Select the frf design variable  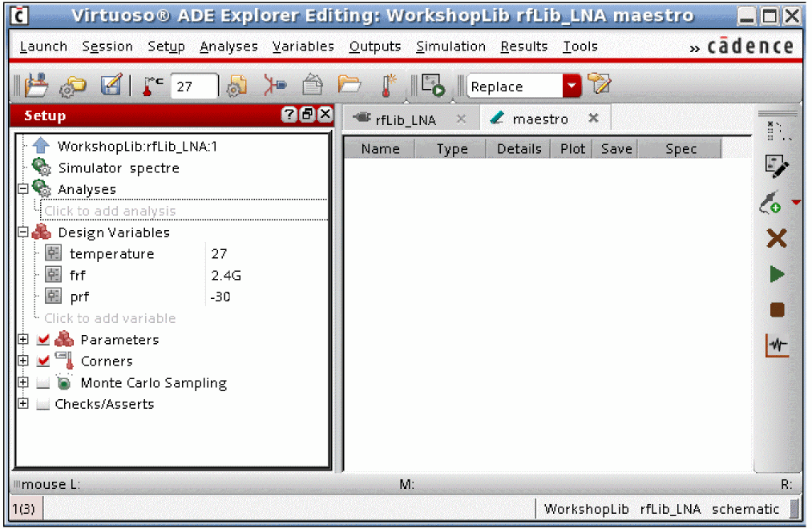click(x=78, y=276)
